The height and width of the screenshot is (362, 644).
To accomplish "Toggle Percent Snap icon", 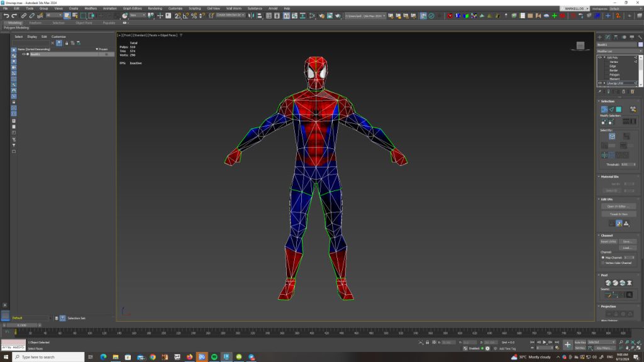I will point(194,16).
